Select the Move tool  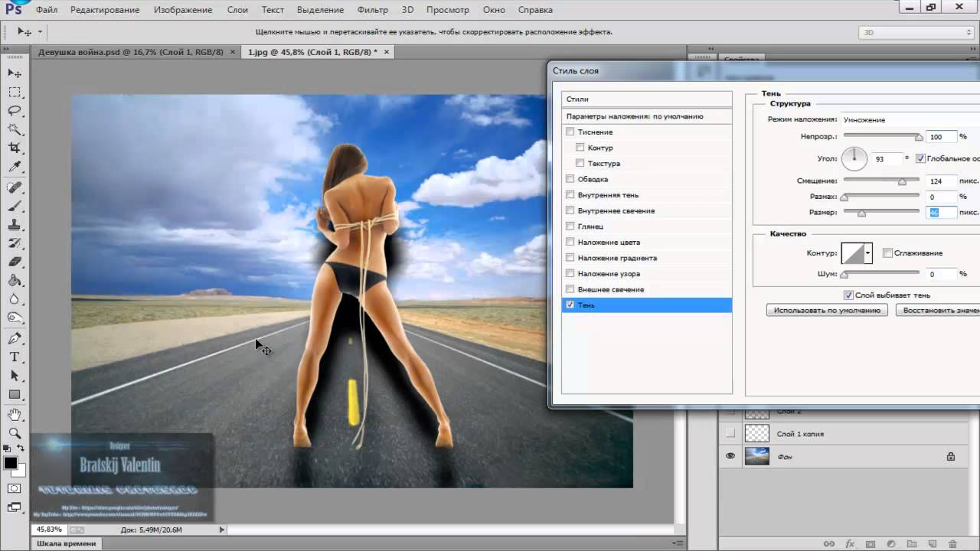(15, 73)
